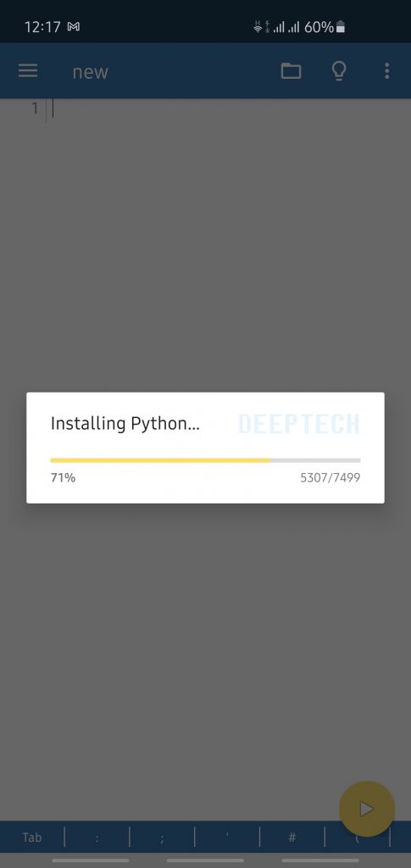The image size is (411, 868).
Task: Click the yellow installation progress bar
Action: 205,460
